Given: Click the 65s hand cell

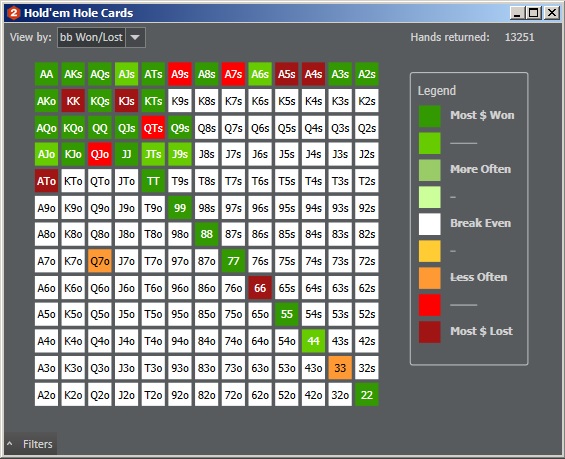Looking at the screenshot, I should pos(286,288).
